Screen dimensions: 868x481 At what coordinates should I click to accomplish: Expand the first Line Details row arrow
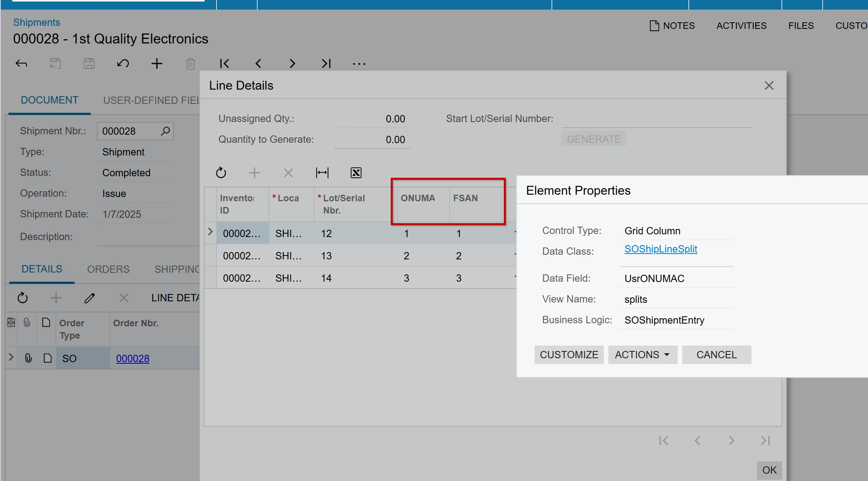point(210,232)
